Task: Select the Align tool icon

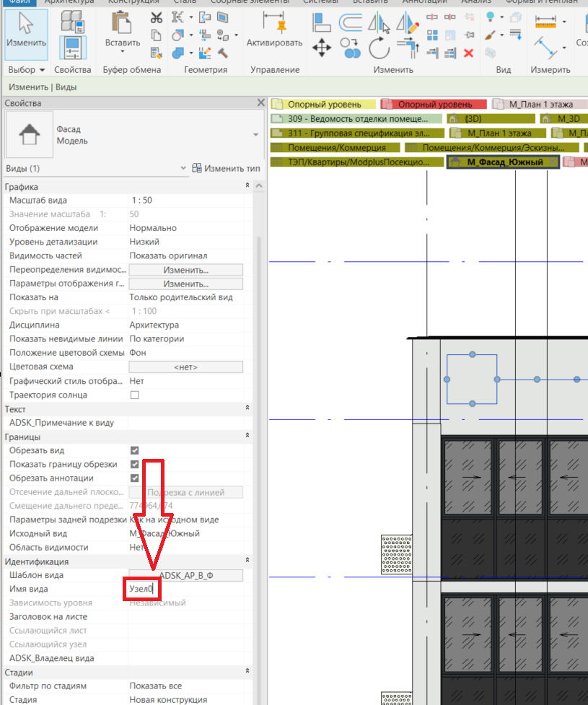Action: tap(322, 22)
